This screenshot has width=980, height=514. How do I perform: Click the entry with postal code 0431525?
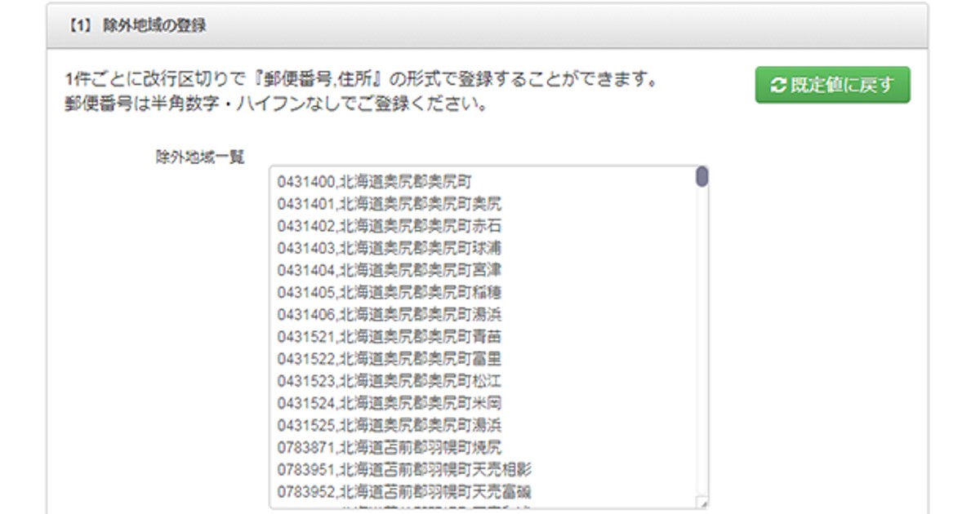click(x=390, y=425)
